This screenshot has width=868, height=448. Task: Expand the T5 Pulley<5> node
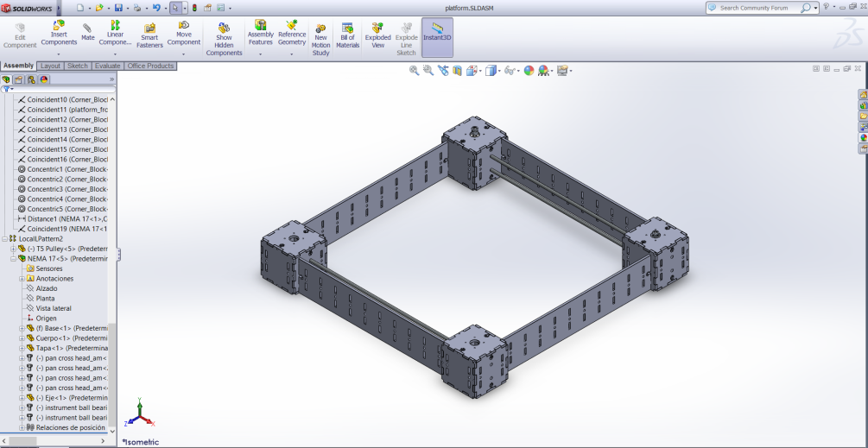tap(14, 249)
